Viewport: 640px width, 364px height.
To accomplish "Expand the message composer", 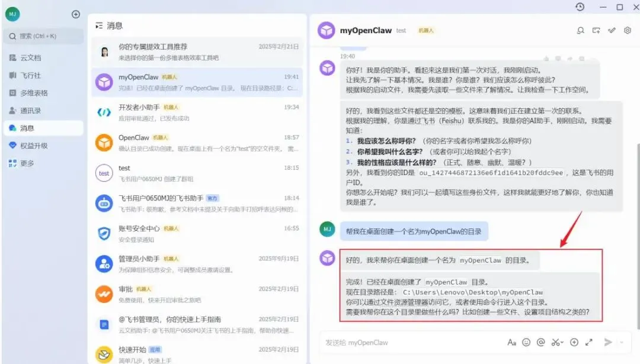I will (589, 342).
